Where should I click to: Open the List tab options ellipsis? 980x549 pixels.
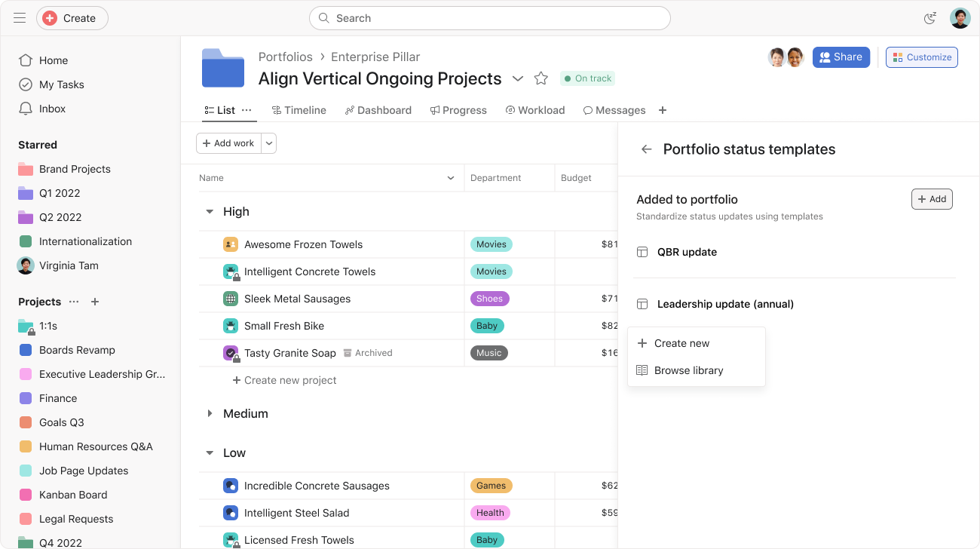pyautogui.click(x=247, y=110)
